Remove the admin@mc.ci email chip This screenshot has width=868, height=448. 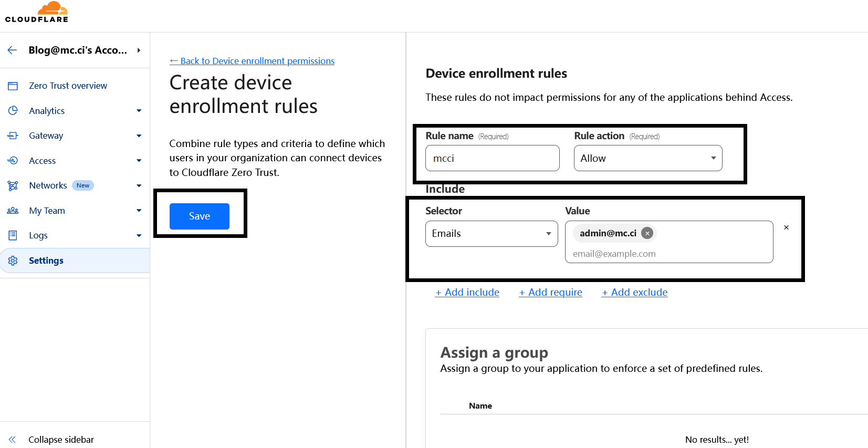647,233
